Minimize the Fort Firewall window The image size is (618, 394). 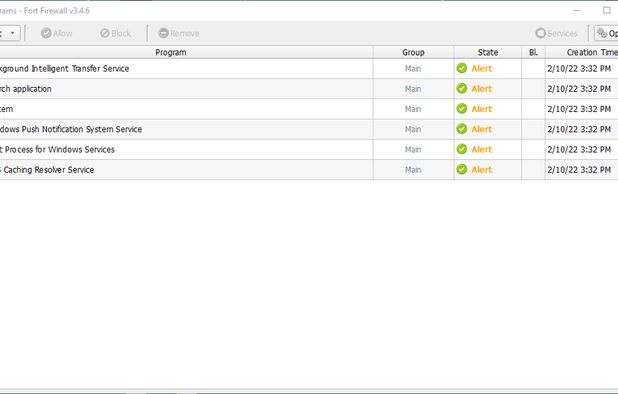tap(576, 11)
